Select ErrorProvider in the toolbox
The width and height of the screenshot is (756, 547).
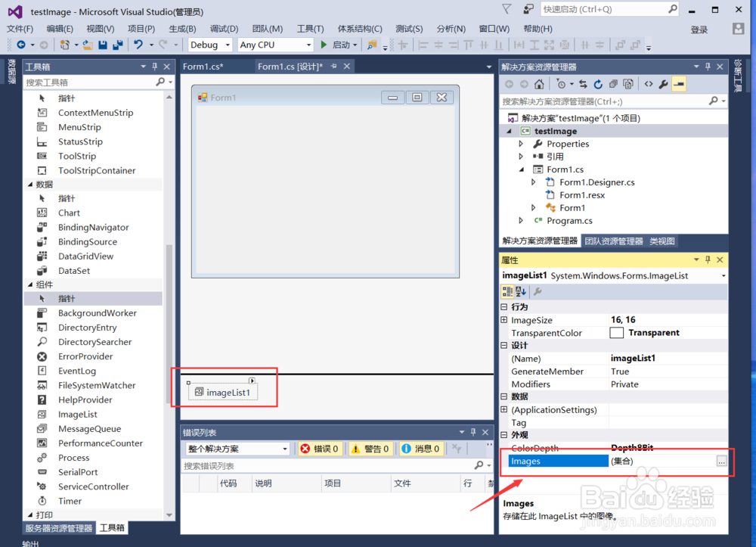(x=85, y=356)
